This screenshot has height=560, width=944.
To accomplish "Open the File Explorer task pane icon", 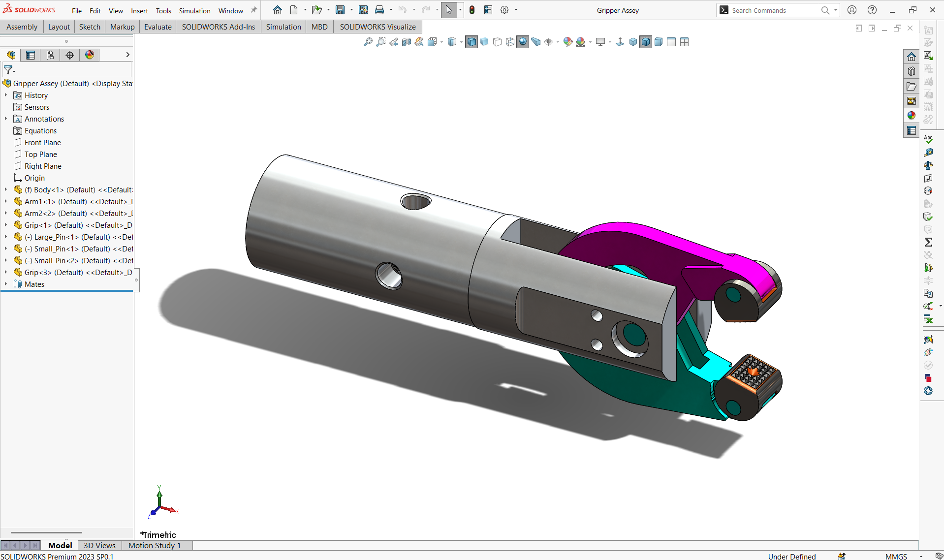I will [912, 86].
